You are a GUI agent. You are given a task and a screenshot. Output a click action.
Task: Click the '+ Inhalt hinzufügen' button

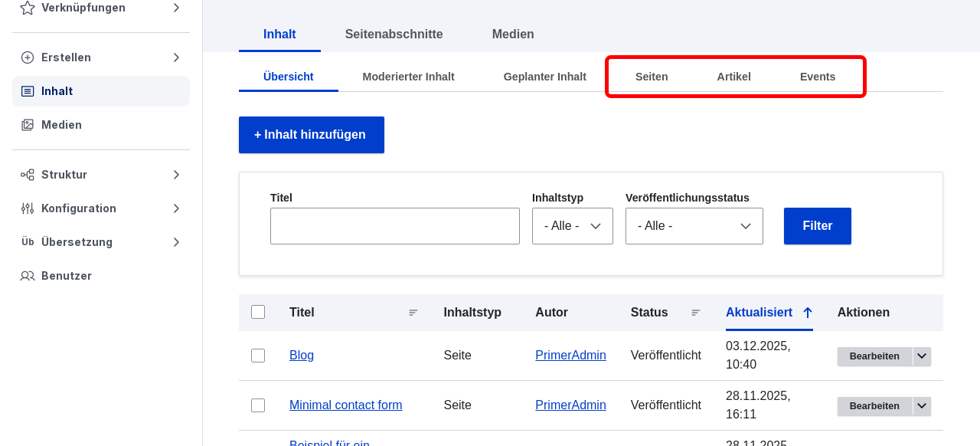pyautogui.click(x=312, y=135)
